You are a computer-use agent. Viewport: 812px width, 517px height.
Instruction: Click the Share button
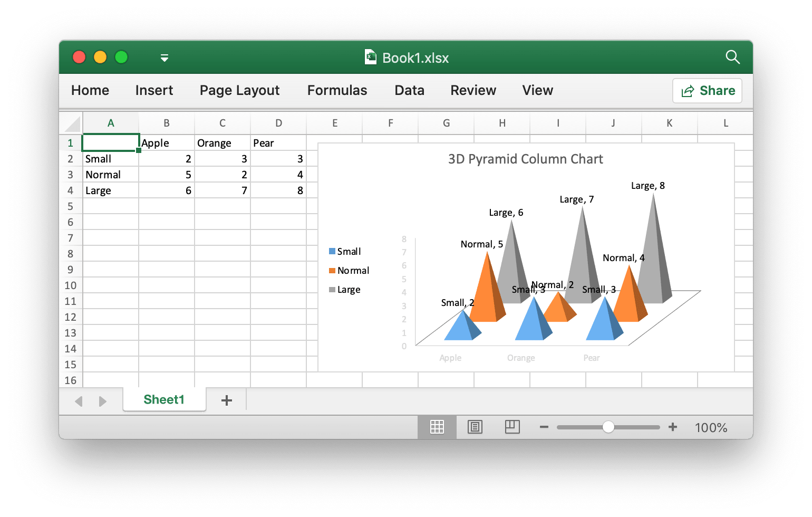707,90
